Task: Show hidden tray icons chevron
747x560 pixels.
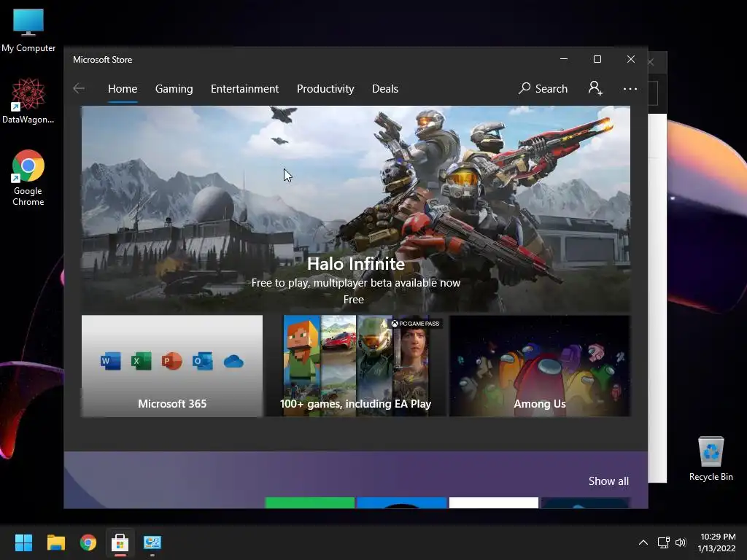Action: (x=643, y=542)
